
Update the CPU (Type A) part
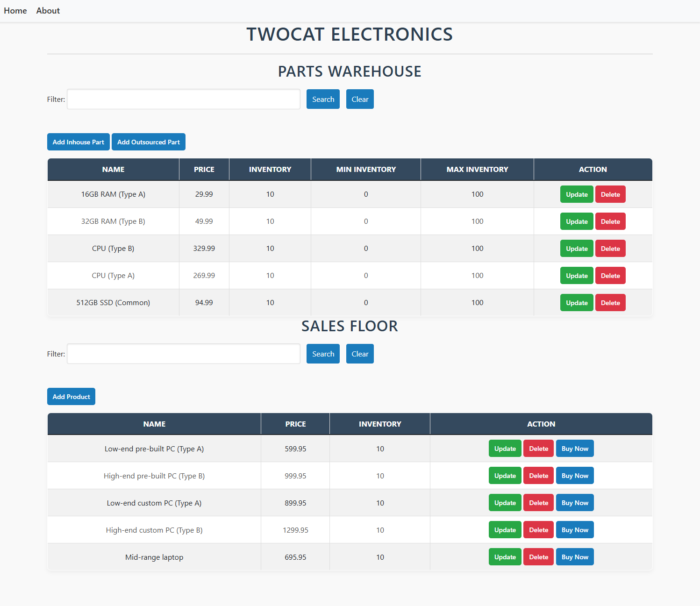(577, 276)
